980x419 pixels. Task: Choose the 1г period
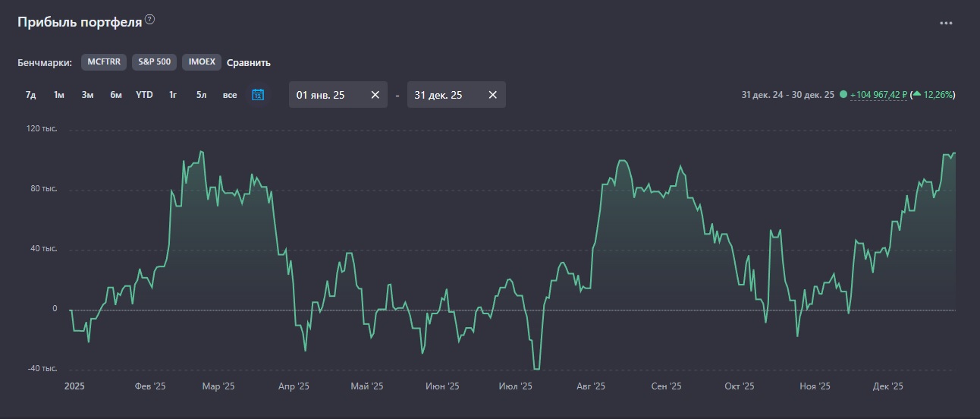173,95
